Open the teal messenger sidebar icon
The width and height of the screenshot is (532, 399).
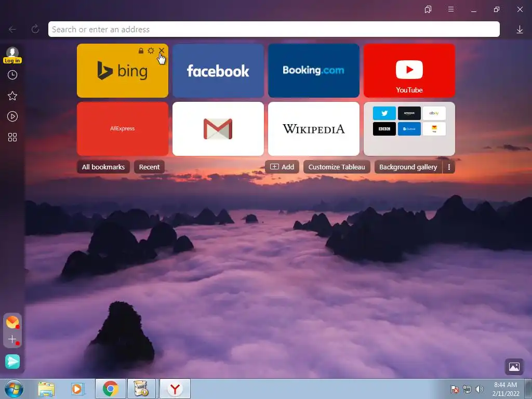coord(12,362)
